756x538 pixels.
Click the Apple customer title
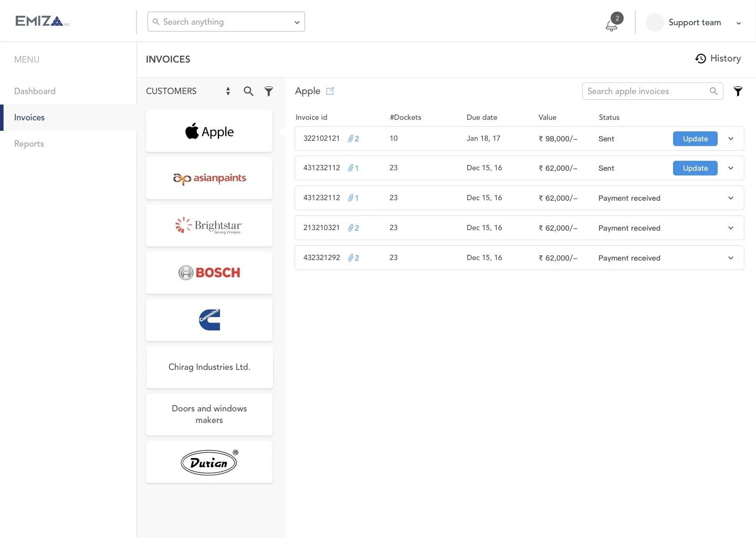coord(308,91)
